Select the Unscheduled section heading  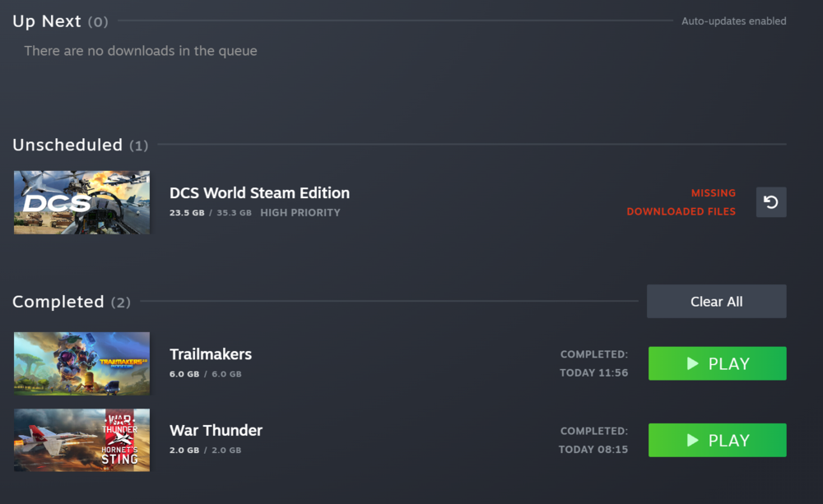[x=67, y=145]
